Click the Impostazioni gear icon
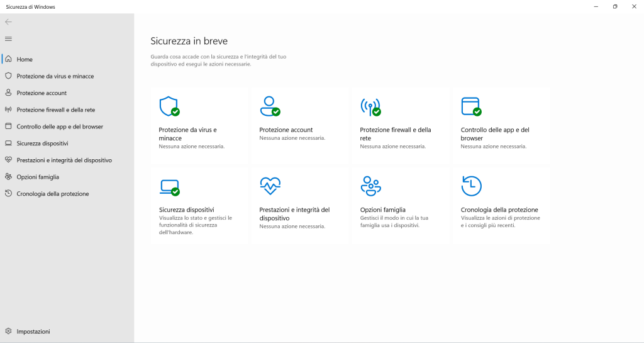The width and height of the screenshot is (644, 343). tap(8, 331)
